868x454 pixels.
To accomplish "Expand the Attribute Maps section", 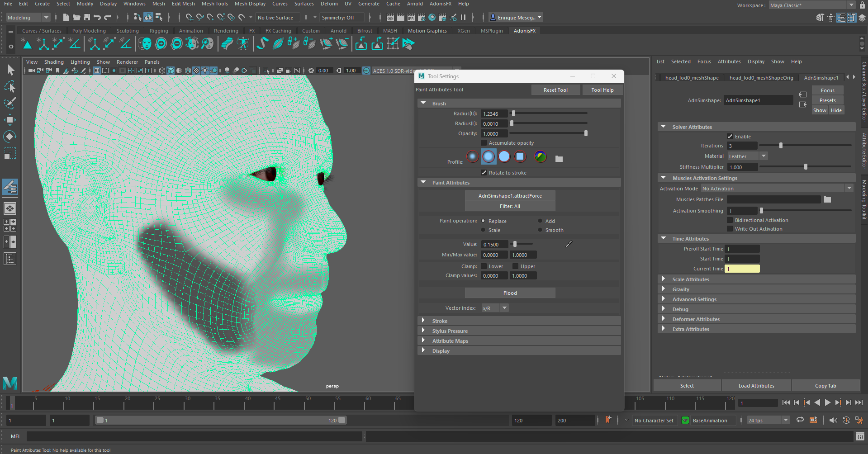I will pyautogui.click(x=519, y=341).
